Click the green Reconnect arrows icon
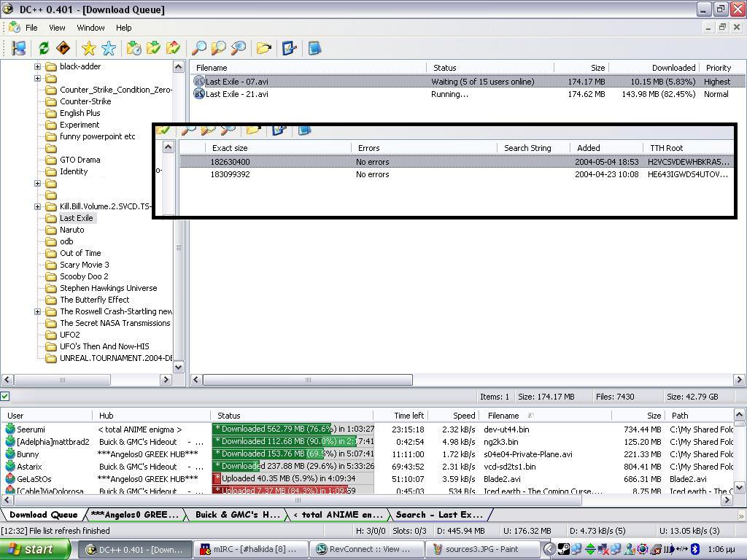The image size is (747, 560). click(x=44, y=48)
